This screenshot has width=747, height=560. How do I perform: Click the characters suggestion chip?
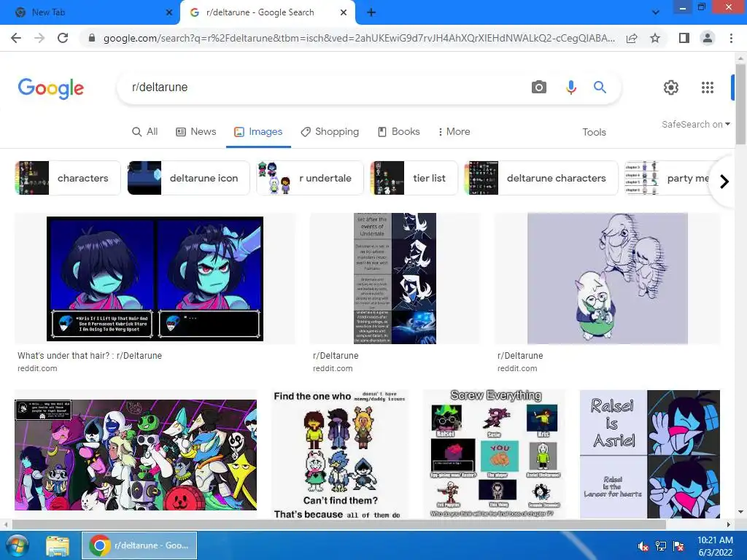click(68, 178)
